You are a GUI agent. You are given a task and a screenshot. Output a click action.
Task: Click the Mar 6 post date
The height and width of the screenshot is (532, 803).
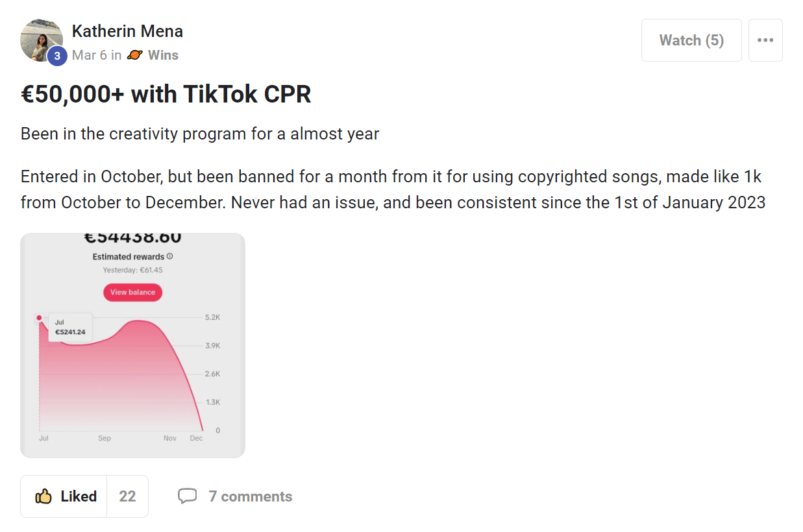90,55
